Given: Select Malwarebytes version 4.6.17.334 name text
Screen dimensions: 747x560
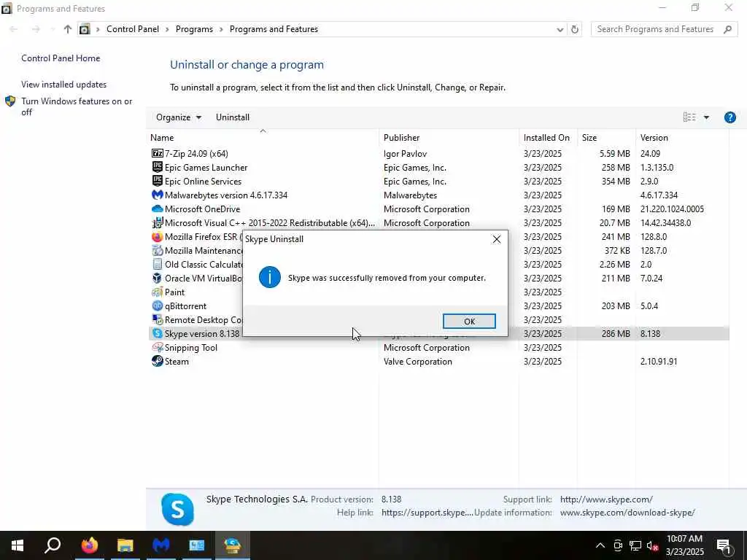Looking at the screenshot, I should click(226, 195).
